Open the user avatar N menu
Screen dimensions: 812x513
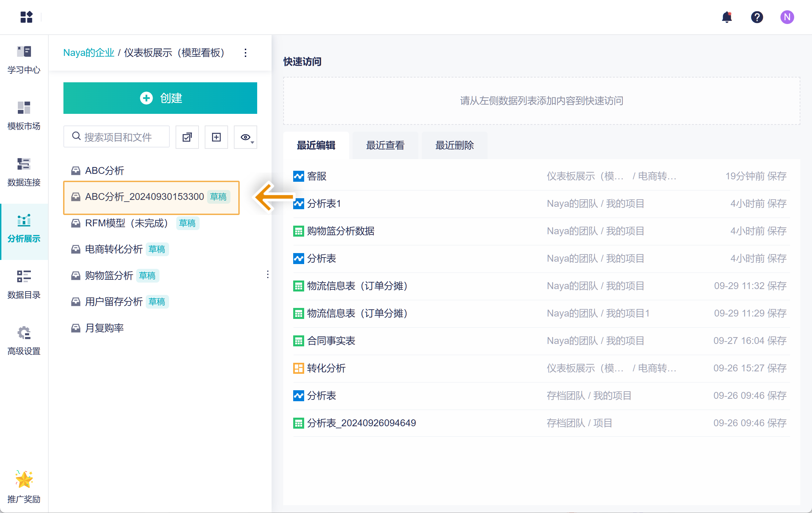[x=787, y=17]
